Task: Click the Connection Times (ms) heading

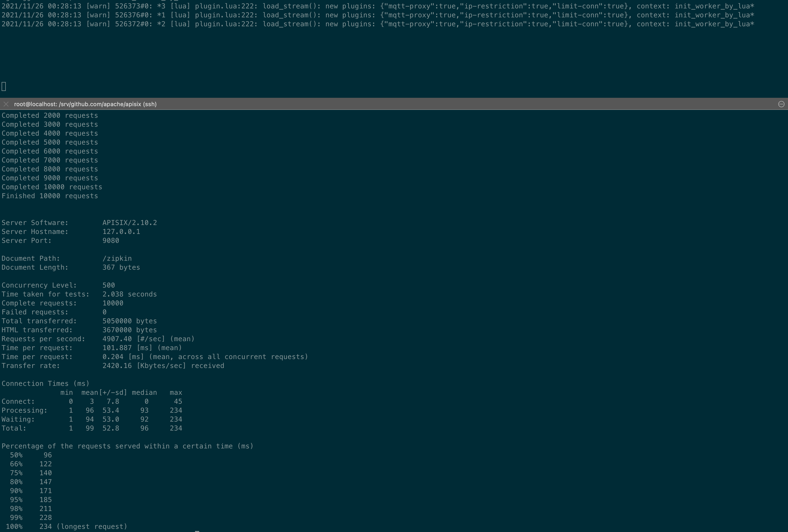Action: [x=45, y=383]
